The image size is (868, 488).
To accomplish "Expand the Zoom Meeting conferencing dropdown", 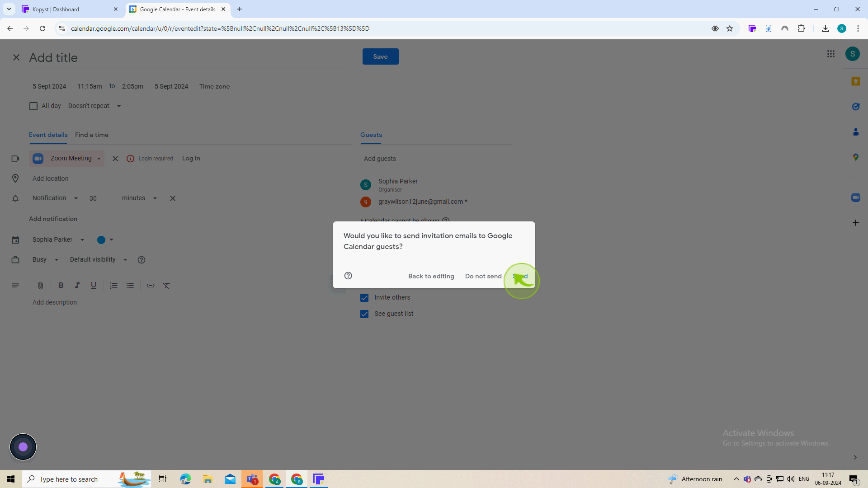I will (67, 159).
